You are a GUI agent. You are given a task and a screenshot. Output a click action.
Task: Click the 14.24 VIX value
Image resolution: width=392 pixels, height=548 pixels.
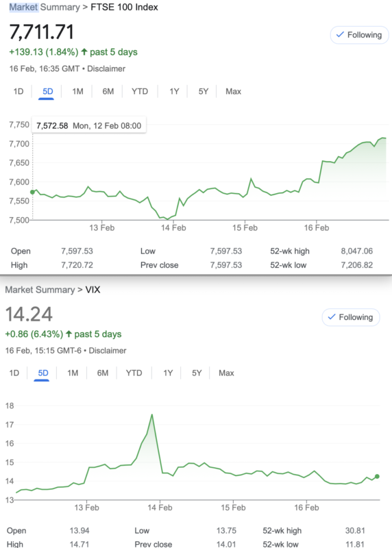tap(29, 314)
